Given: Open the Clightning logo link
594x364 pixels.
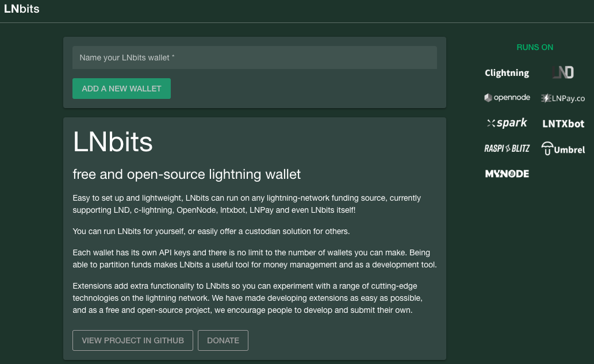Looking at the screenshot, I should (507, 72).
